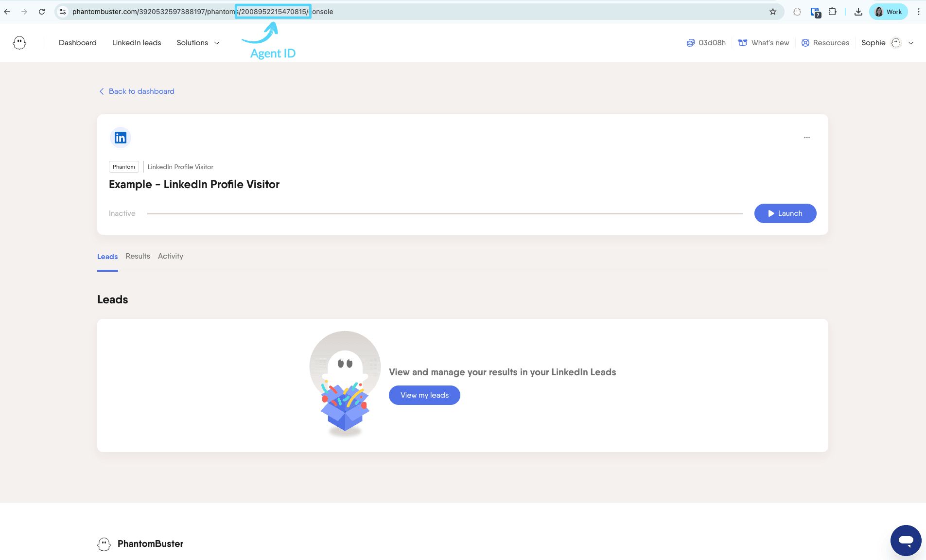Click the extension icon with badge 7
Viewport: 926px width, 560px height.
pyautogui.click(x=816, y=12)
